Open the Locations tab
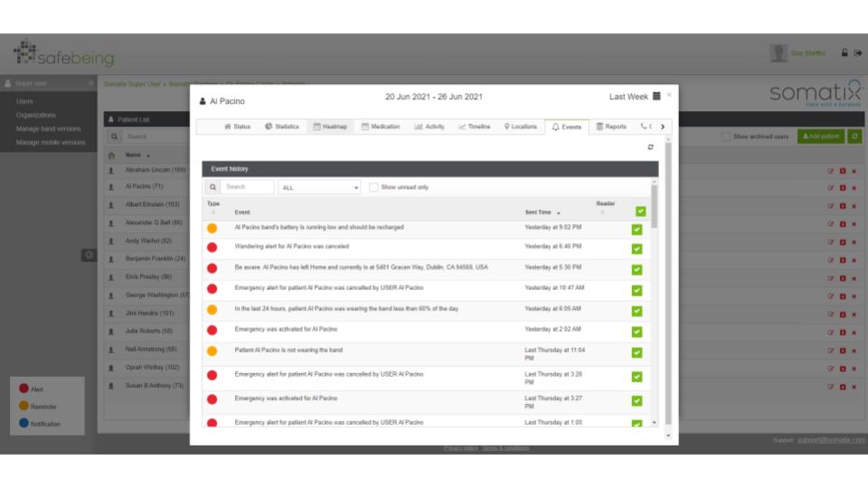Viewport: 868px width, 488px height. (521, 127)
